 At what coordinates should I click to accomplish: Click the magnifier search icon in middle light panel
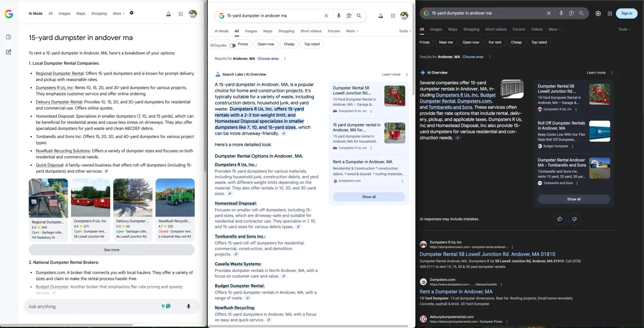tap(359, 16)
